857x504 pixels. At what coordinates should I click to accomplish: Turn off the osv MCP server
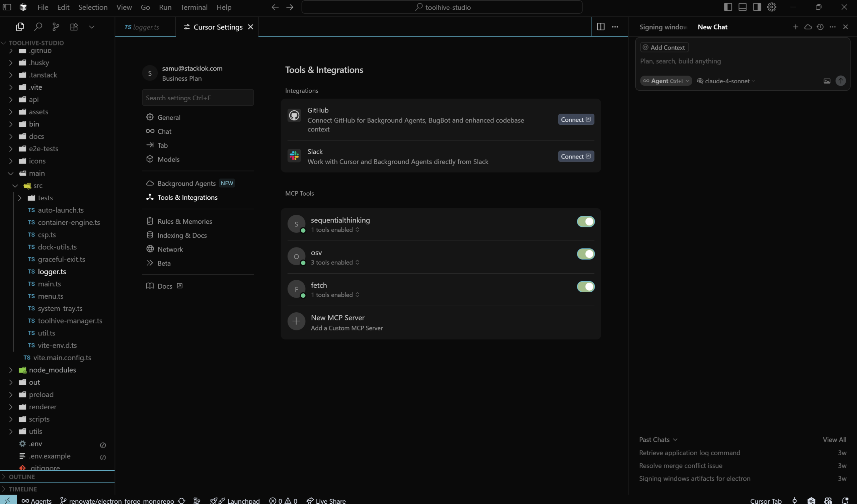pos(586,254)
